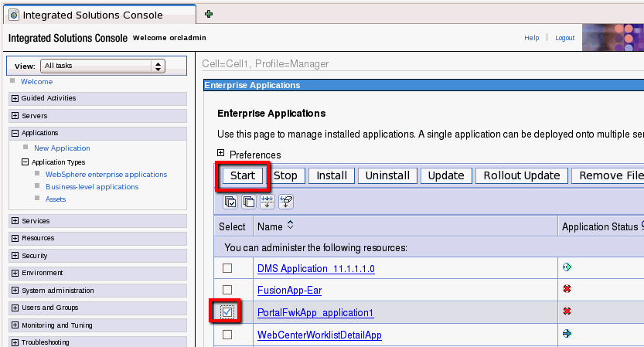The image size is (644, 347).
Task: Expand the System administration section
Action: point(15,291)
